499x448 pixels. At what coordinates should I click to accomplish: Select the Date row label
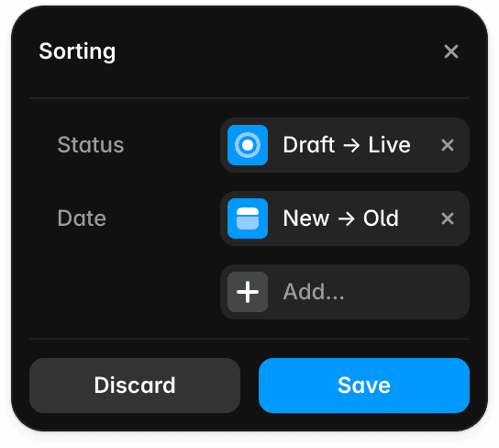(x=82, y=218)
